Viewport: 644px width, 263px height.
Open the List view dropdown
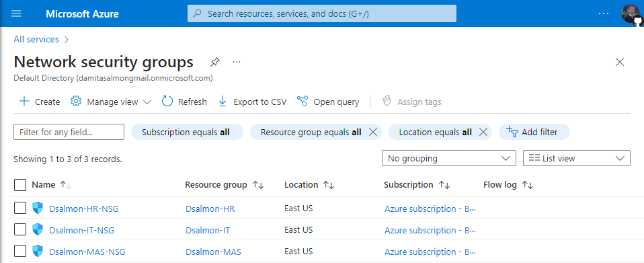click(x=577, y=158)
